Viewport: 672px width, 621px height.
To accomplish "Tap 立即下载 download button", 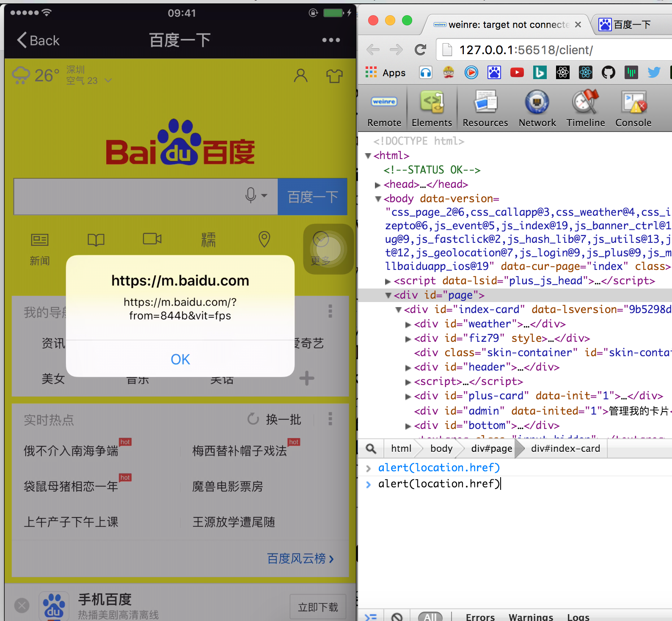I will (x=318, y=607).
